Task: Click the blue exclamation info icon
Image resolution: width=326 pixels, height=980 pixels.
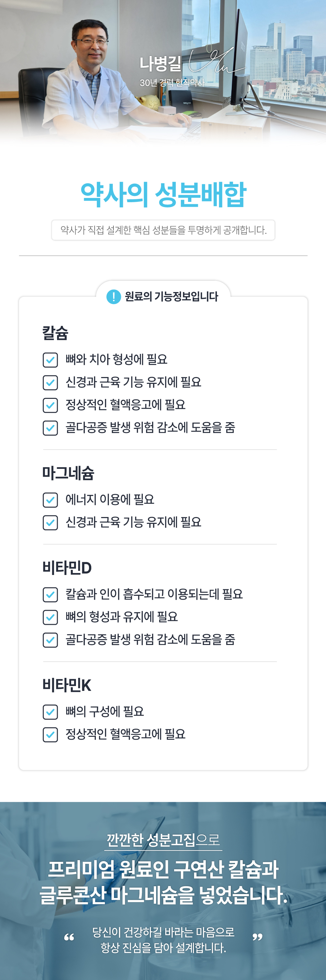Action: click(113, 296)
